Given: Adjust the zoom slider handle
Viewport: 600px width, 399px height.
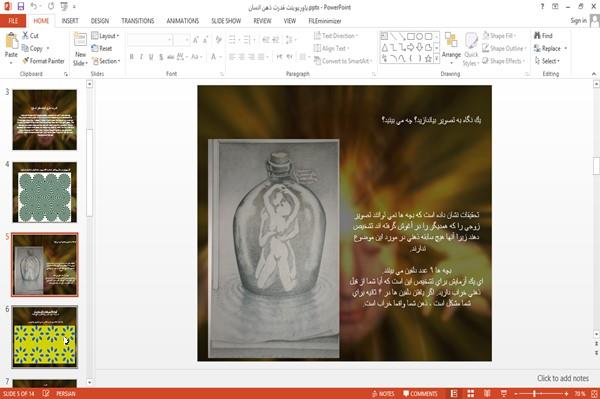Looking at the screenshot, I should 535,394.
